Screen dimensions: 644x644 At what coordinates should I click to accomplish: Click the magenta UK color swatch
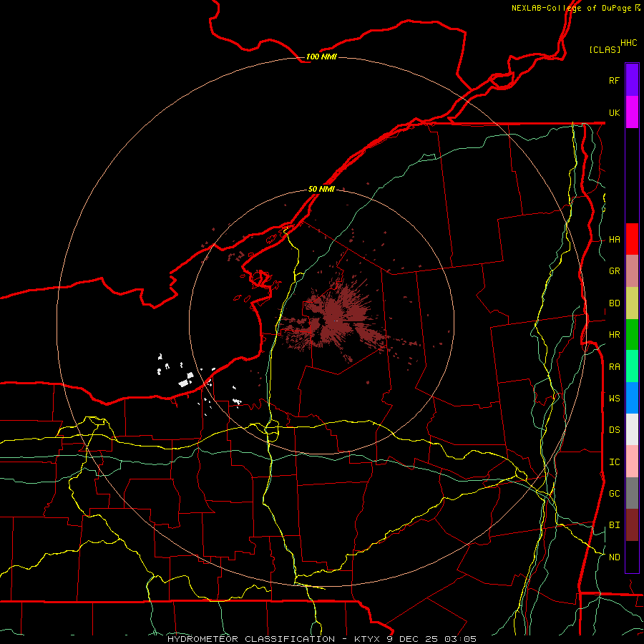point(632,112)
